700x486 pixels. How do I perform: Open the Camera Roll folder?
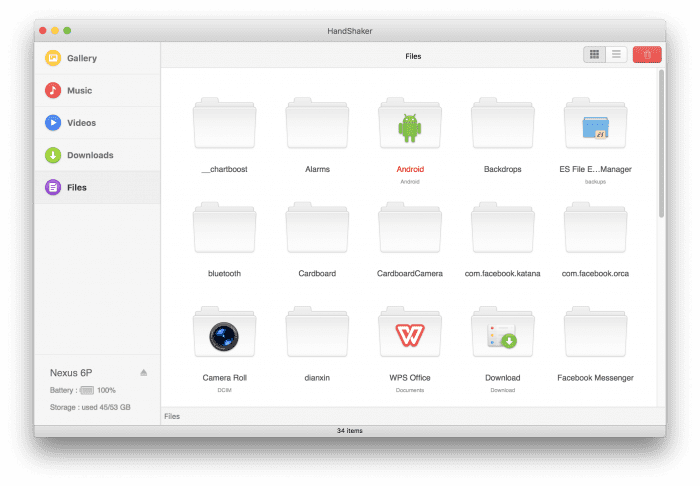coord(224,334)
